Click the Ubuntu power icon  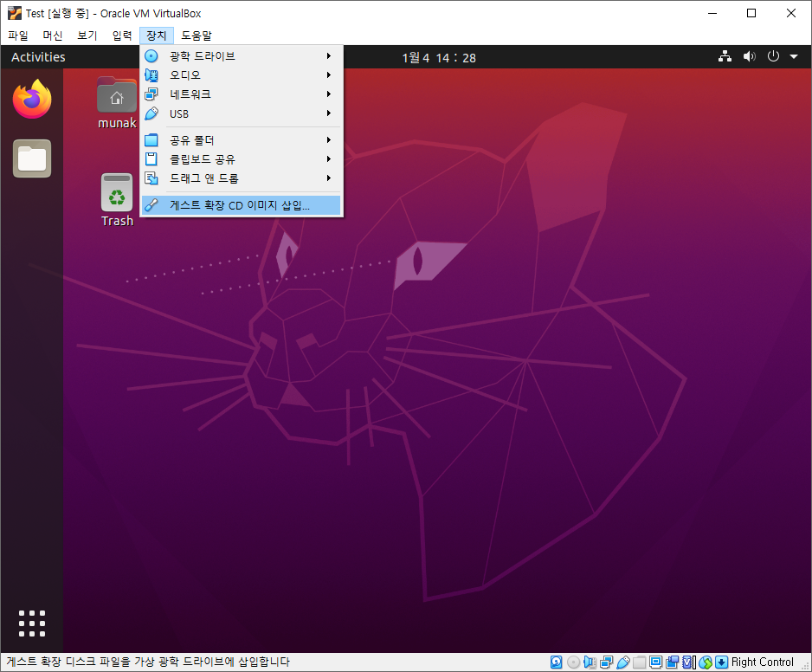(x=773, y=56)
